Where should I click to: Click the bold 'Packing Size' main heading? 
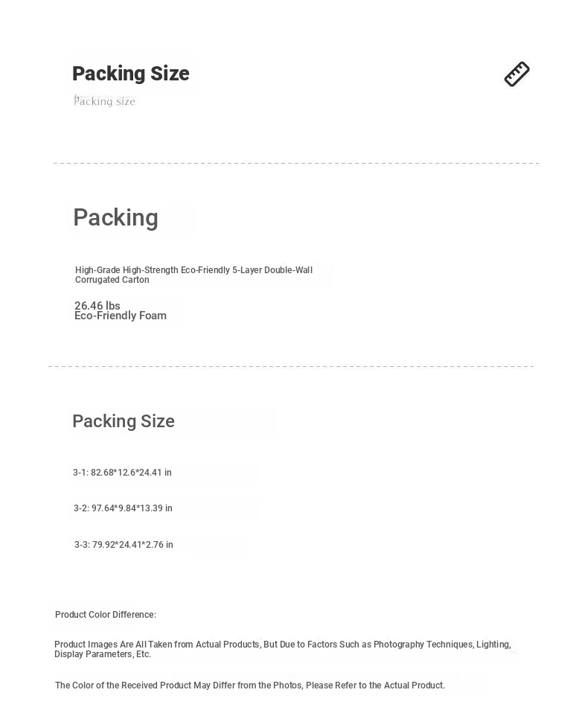130,74
